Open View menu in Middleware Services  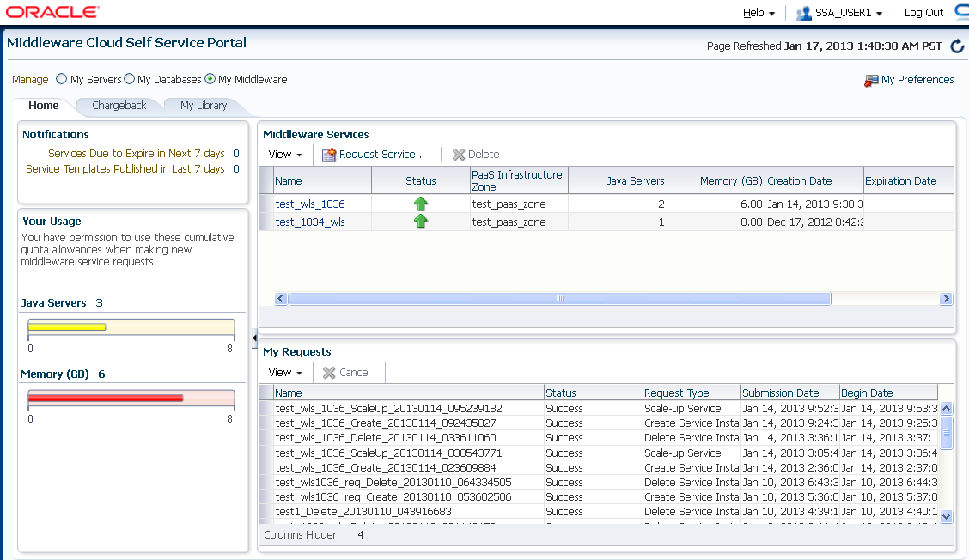pyautogui.click(x=285, y=155)
